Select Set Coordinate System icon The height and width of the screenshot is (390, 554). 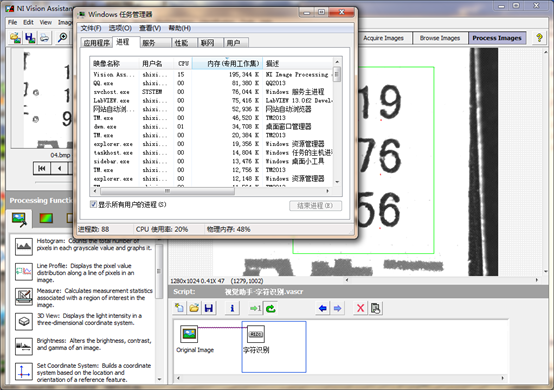pyautogui.click(x=24, y=372)
